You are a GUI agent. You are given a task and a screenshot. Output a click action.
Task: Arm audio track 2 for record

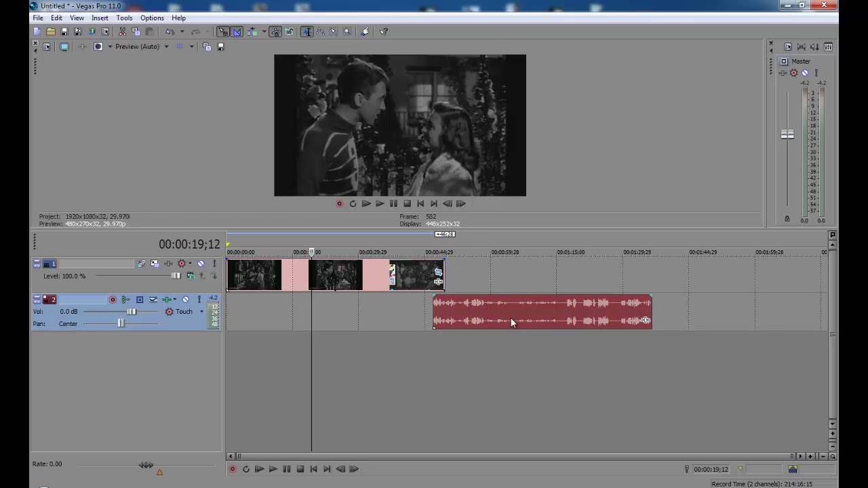click(113, 300)
